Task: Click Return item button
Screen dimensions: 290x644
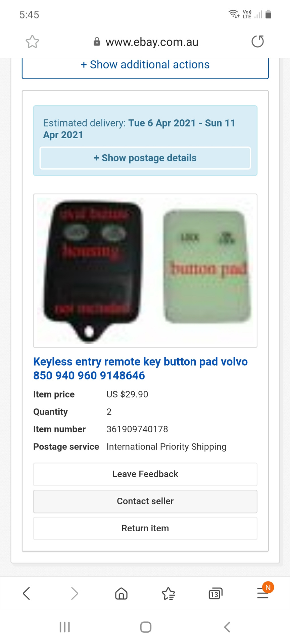Action: click(145, 528)
